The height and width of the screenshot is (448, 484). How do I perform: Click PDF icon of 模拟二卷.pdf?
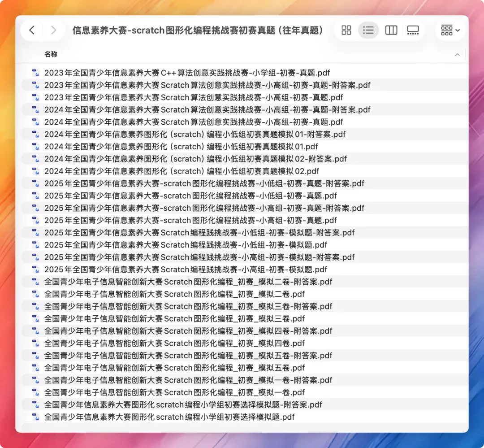point(36,294)
